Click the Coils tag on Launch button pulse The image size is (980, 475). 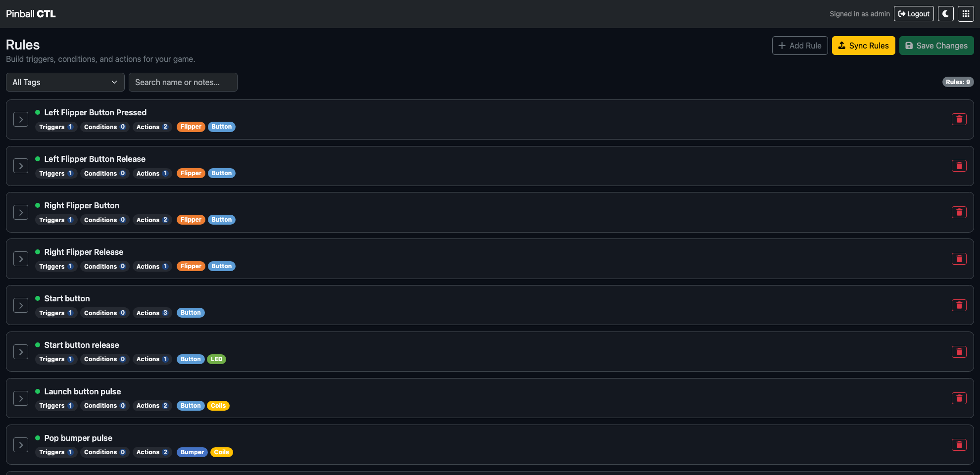click(x=218, y=406)
